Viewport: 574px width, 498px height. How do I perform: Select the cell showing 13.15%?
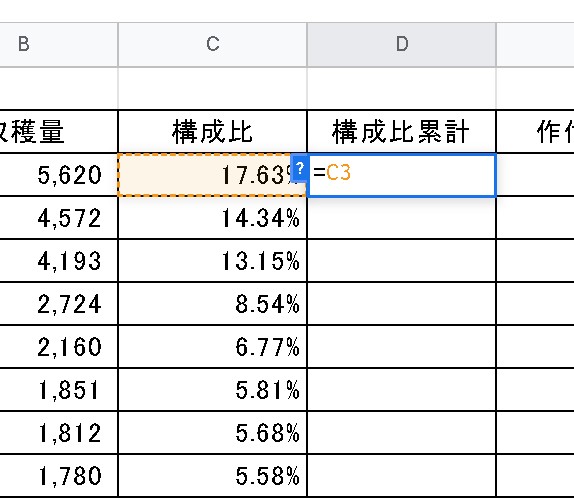click(x=212, y=261)
